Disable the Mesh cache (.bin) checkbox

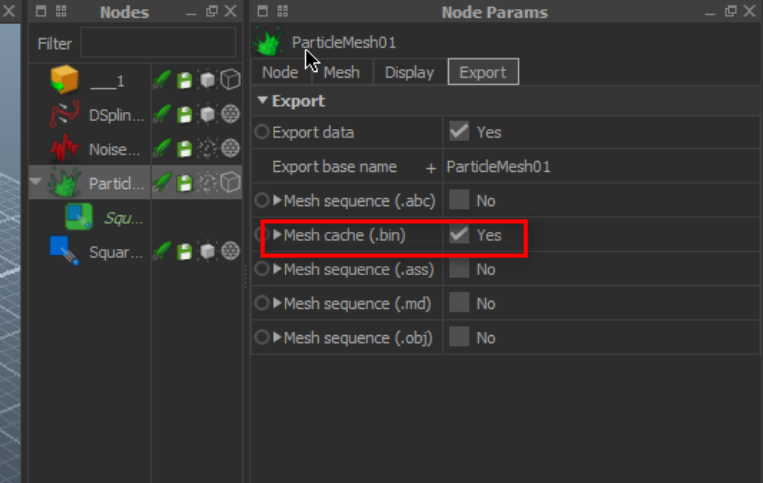tap(459, 234)
